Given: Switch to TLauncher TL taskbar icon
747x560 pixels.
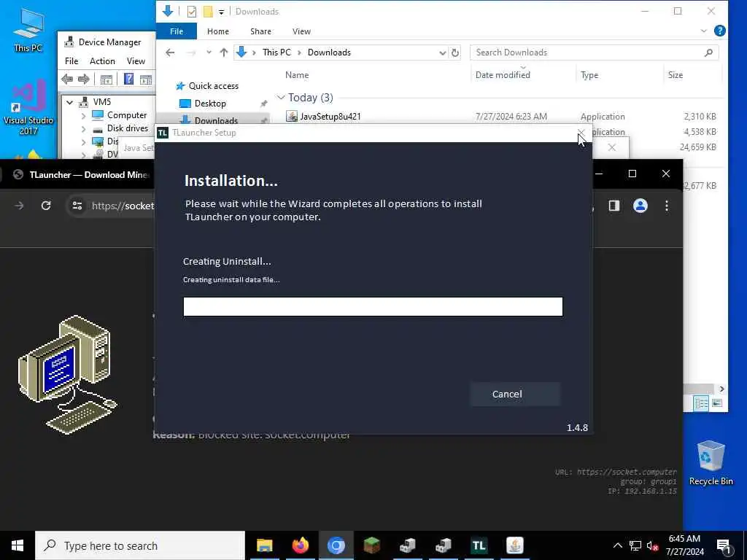Looking at the screenshot, I should (479, 545).
